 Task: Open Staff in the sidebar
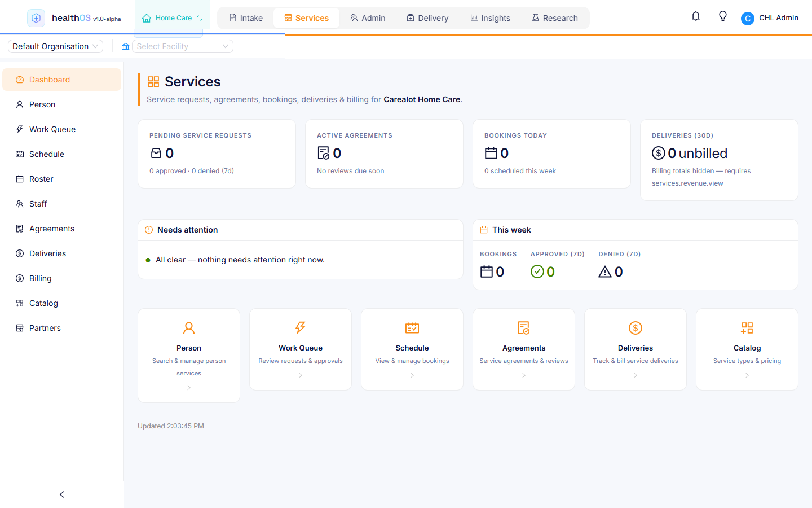[62, 204]
